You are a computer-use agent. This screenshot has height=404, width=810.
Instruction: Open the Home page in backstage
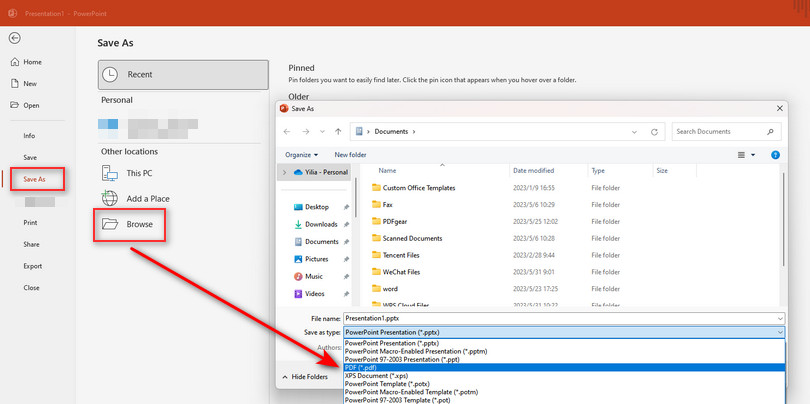(26, 62)
